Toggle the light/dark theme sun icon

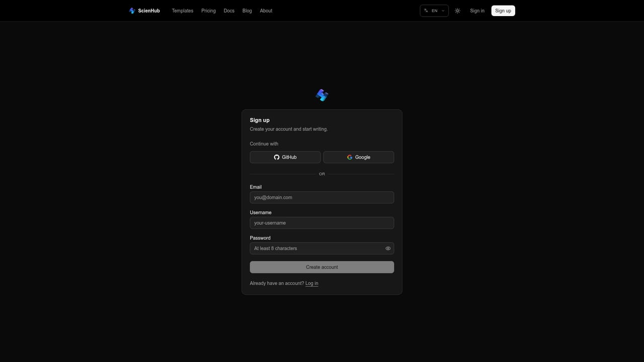point(457,11)
